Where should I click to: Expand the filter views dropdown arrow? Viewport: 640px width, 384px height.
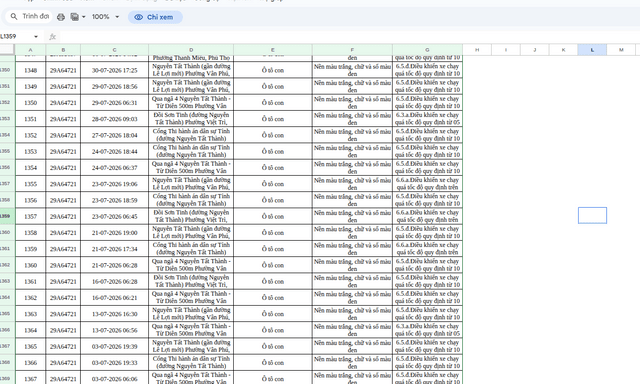click(x=84, y=17)
